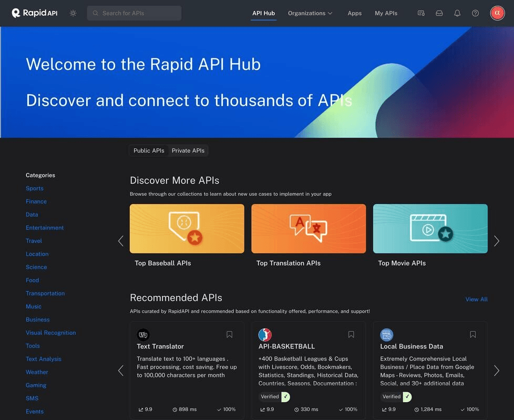Switch to the Private APIs tab
Image resolution: width=514 pixels, height=420 pixels.
(188, 151)
